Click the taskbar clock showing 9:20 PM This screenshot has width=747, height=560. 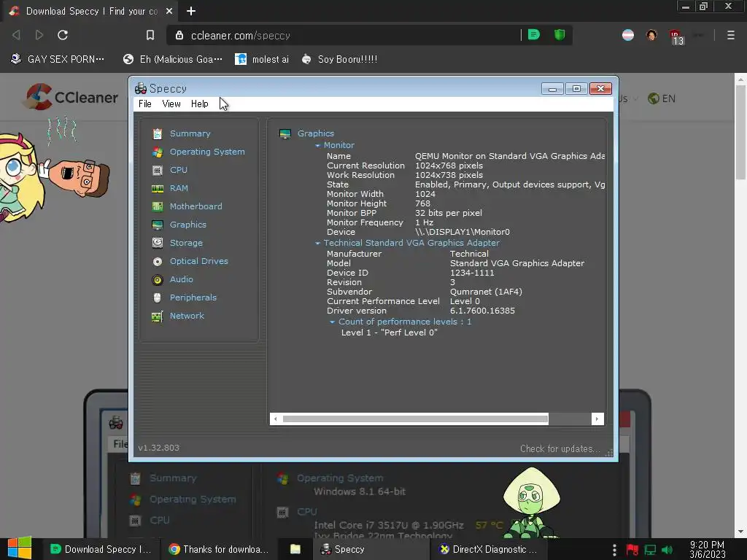tap(707, 550)
